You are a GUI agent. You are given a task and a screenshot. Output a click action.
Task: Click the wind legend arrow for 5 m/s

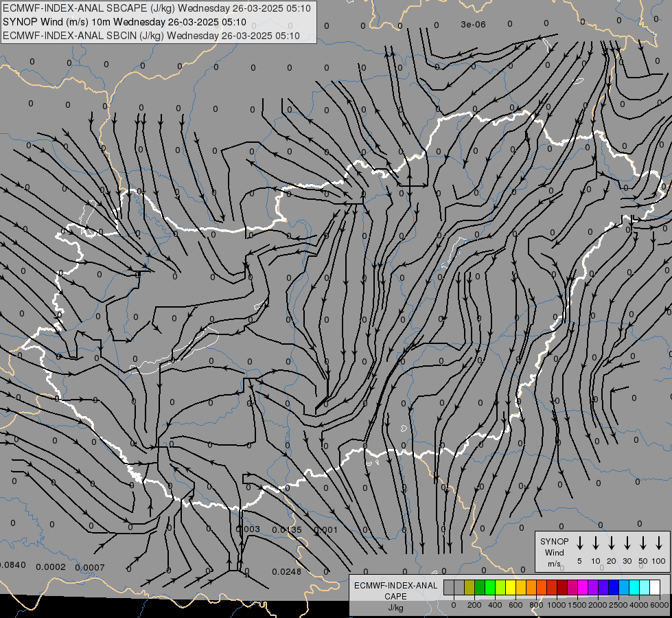coord(579,542)
